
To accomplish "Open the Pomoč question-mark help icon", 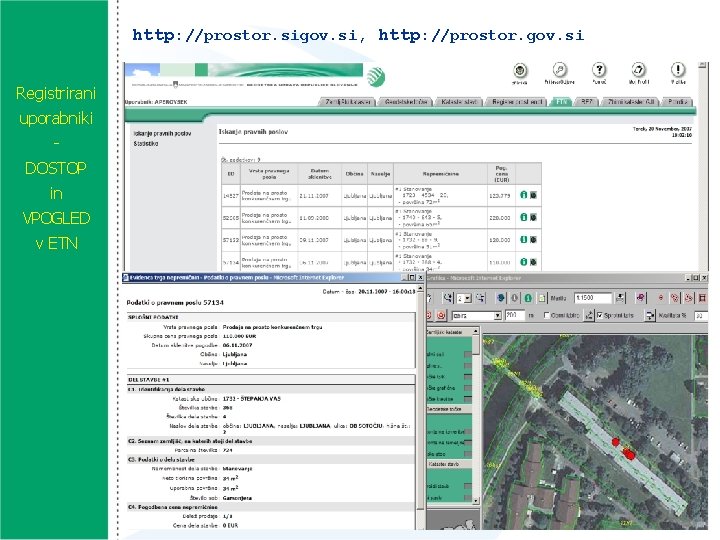I will coord(599,70).
